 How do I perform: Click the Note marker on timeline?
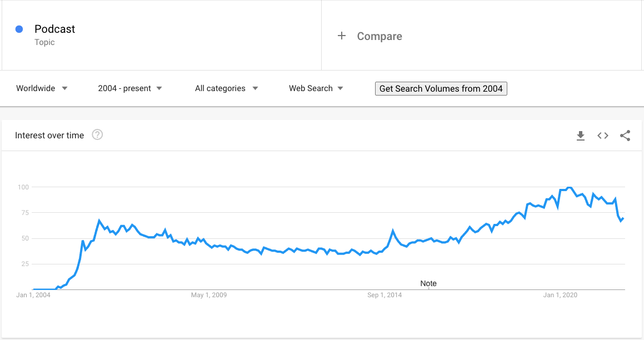click(x=428, y=284)
